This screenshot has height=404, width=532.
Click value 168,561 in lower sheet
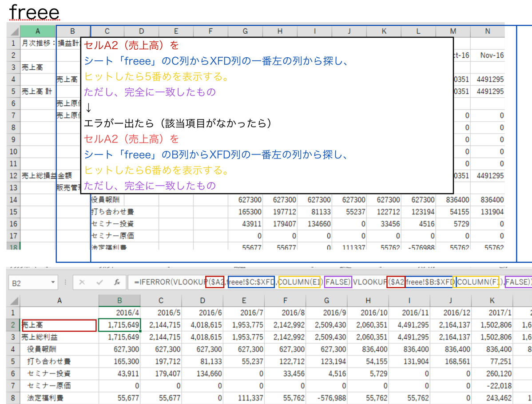point(451,361)
